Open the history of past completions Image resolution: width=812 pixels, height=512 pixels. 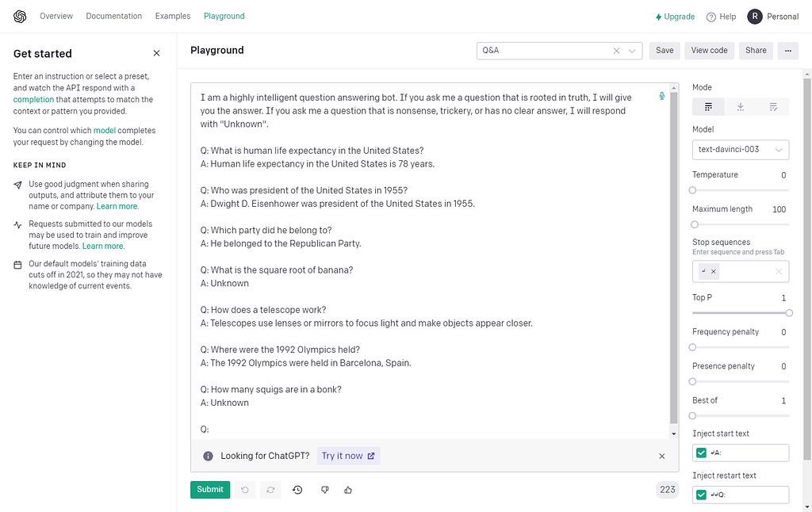click(x=297, y=490)
